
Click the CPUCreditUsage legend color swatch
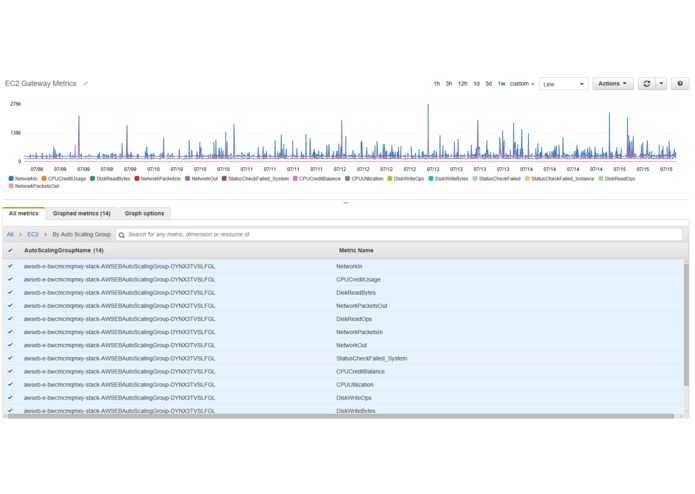(44, 179)
